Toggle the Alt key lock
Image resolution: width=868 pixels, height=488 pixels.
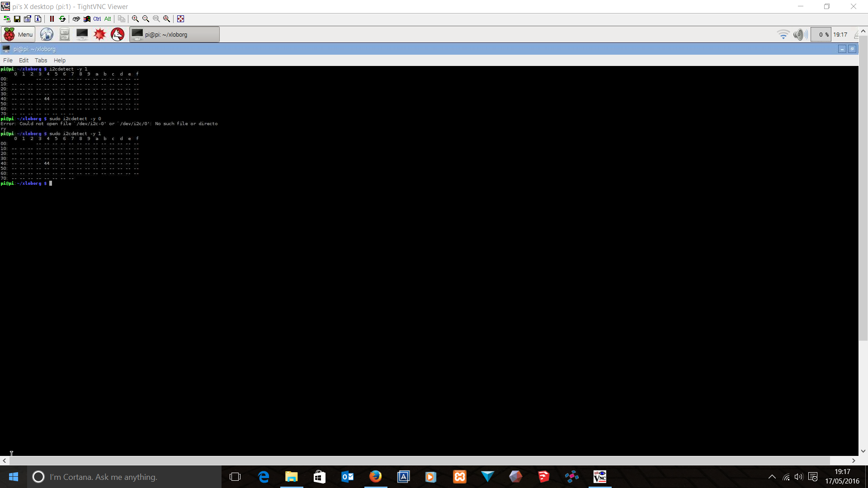(x=108, y=19)
